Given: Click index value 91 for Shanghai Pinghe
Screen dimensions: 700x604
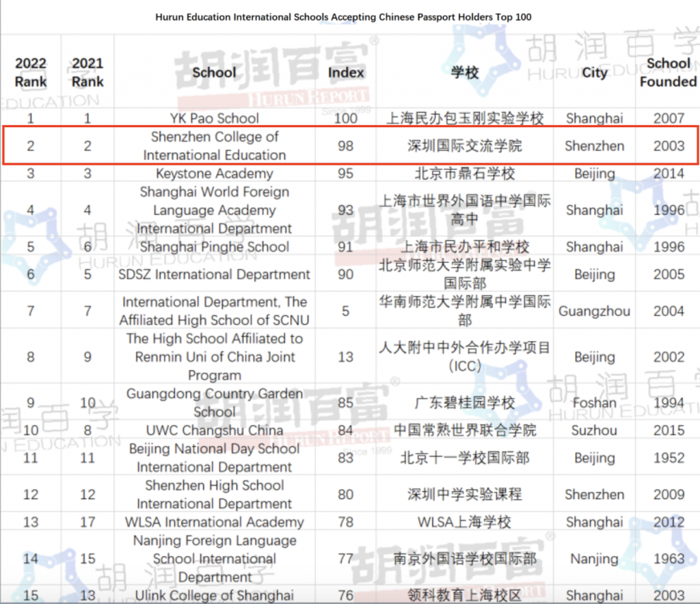Looking at the screenshot, I should 345,247.
